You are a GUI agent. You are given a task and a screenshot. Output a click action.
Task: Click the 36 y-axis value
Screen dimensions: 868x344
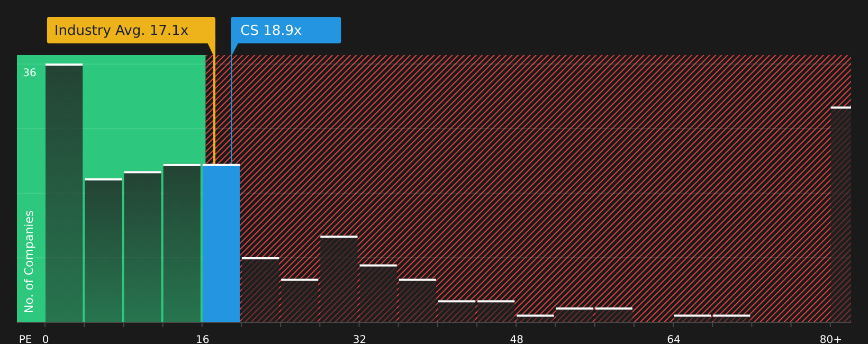click(x=30, y=73)
